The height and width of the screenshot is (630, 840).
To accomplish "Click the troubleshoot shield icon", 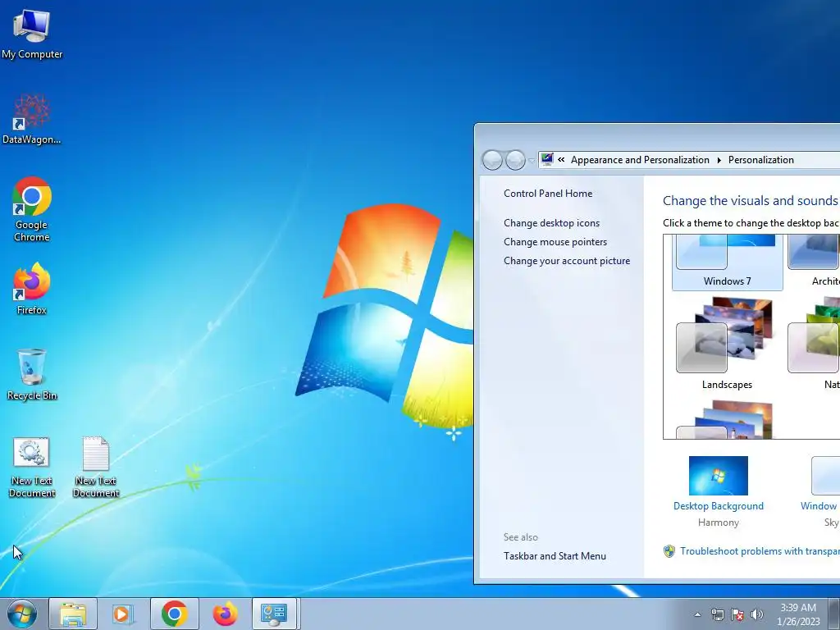I will (x=669, y=551).
